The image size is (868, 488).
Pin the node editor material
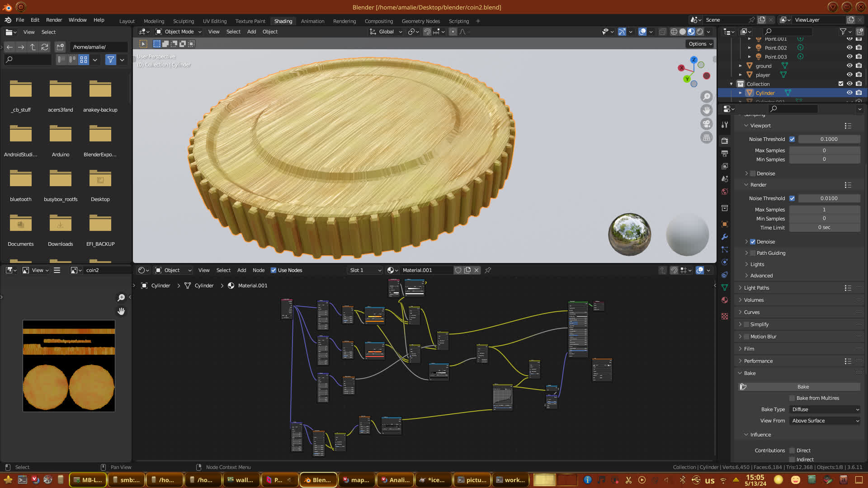click(x=488, y=270)
